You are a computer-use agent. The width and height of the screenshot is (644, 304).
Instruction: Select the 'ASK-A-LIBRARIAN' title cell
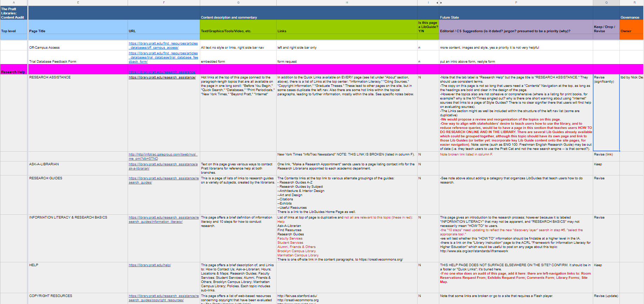(78, 168)
